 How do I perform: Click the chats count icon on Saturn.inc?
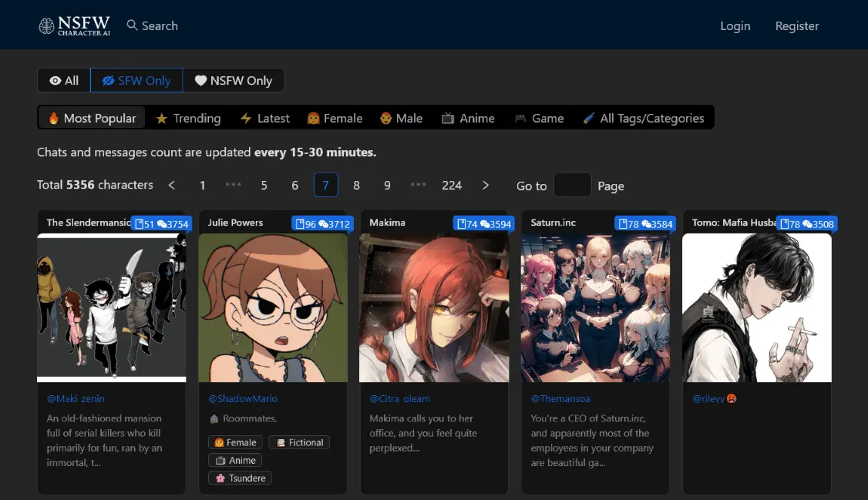[x=623, y=224]
